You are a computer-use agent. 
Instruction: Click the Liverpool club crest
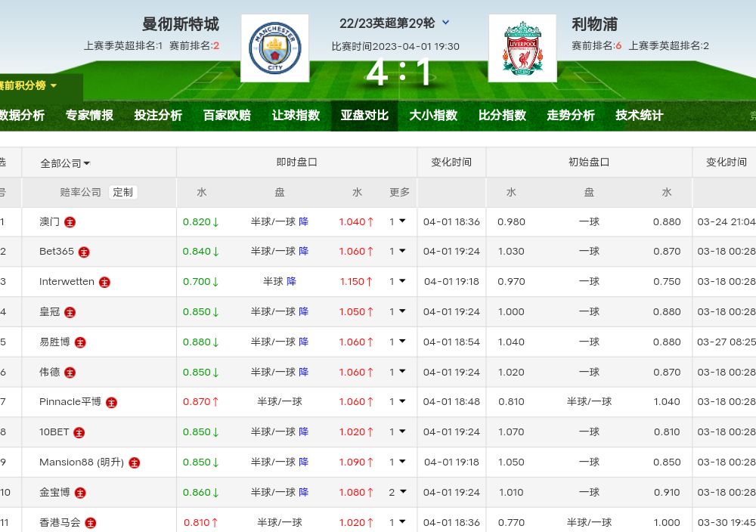click(x=522, y=48)
